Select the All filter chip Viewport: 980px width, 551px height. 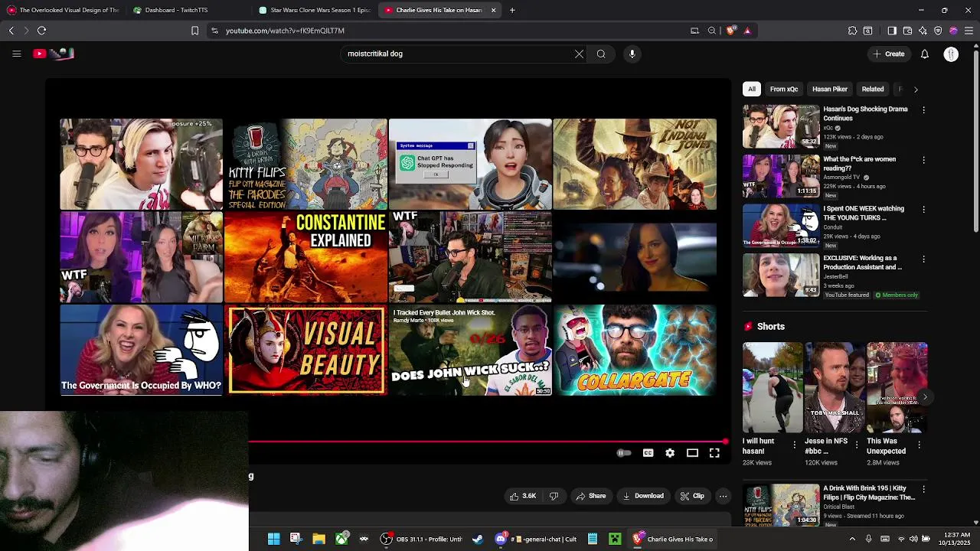752,89
